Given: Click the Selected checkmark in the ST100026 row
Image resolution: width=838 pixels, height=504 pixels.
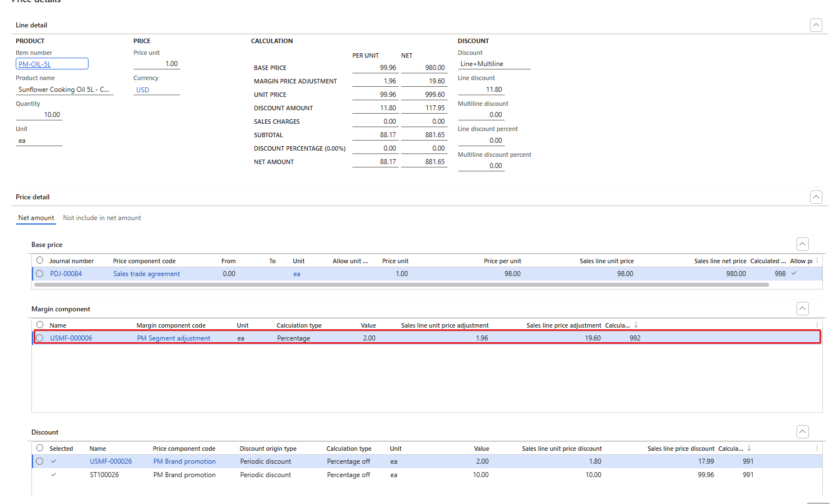Looking at the screenshot, I should pyautogui.click(x=54, y=475).
